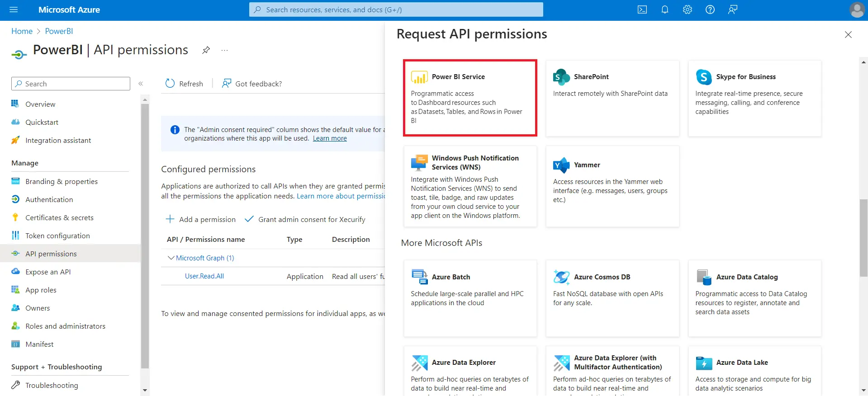This screenshot has height=396, width=868.
Task: Click Add a permission
Action: pos(200,219)
